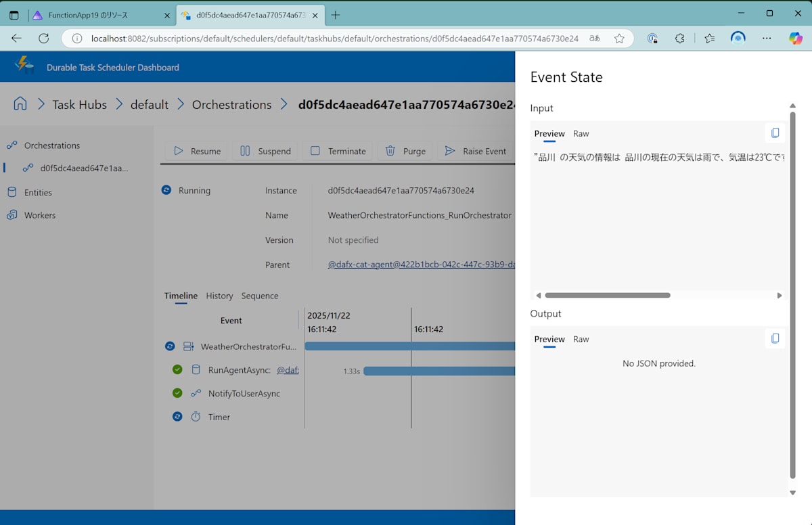This screenshot has height=525, width=812.
Task: Switch to the Timeline tab
Action: coord(181,296)
